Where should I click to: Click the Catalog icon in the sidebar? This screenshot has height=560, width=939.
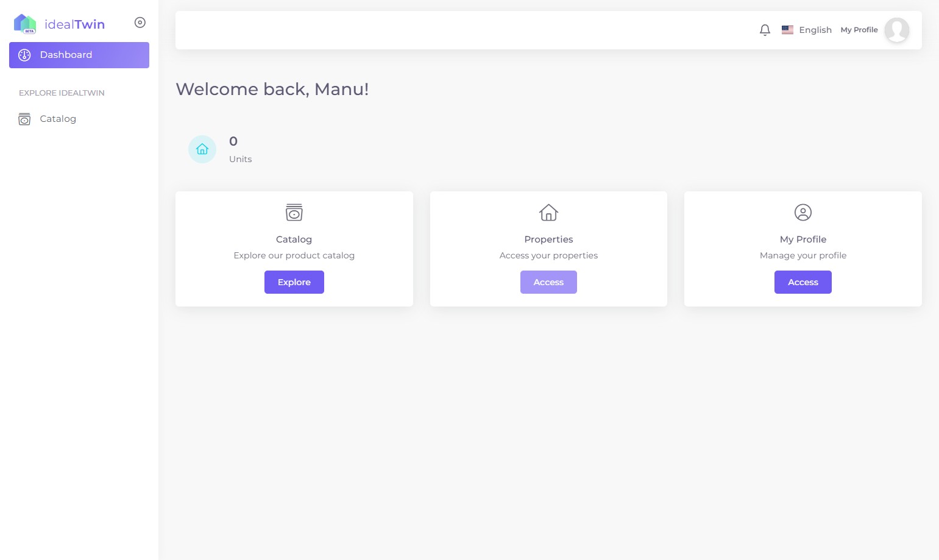point(24,119)
